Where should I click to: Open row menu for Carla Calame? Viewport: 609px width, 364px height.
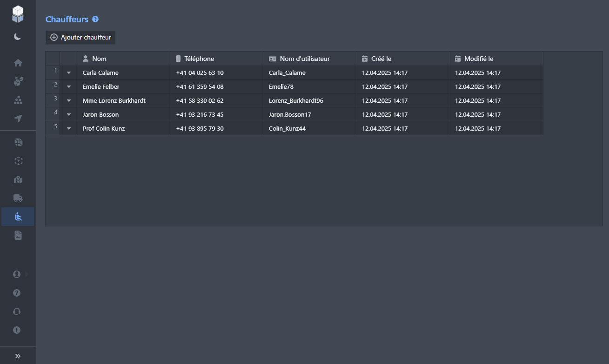point(69,73)
